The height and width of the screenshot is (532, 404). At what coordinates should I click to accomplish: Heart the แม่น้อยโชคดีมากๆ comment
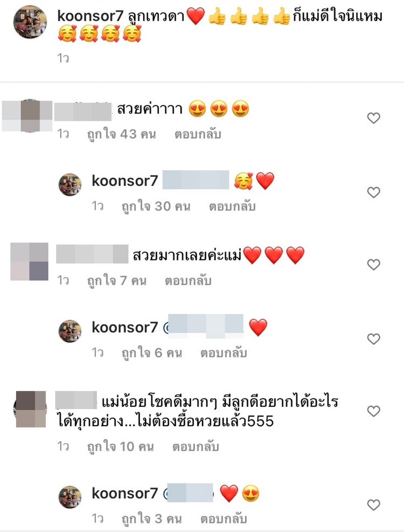(x=374, y=411)
